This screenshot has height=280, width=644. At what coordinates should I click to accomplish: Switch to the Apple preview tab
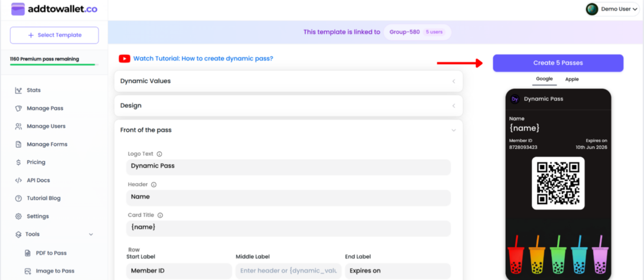tap(572, 79)
